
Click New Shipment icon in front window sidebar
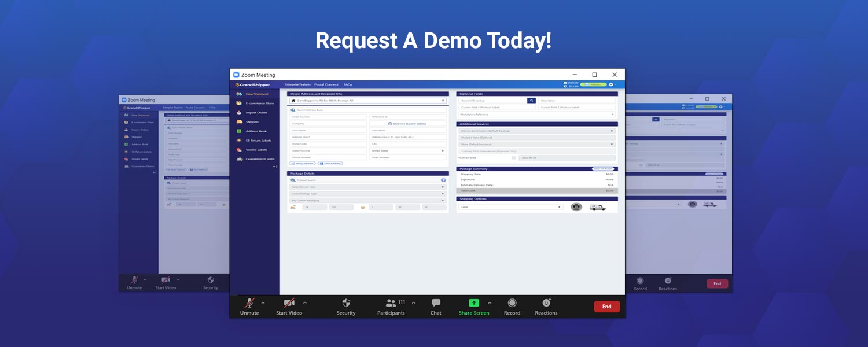click(x=239, y=94)
